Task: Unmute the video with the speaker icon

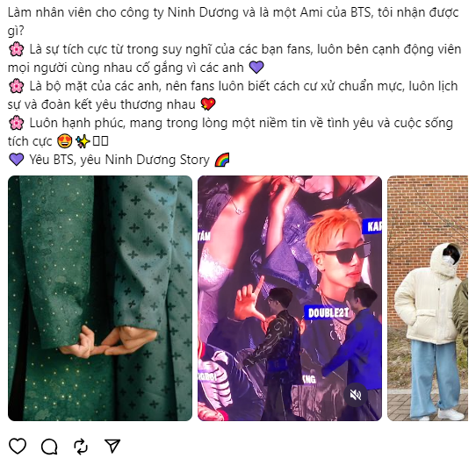Action: pos(356,395)
